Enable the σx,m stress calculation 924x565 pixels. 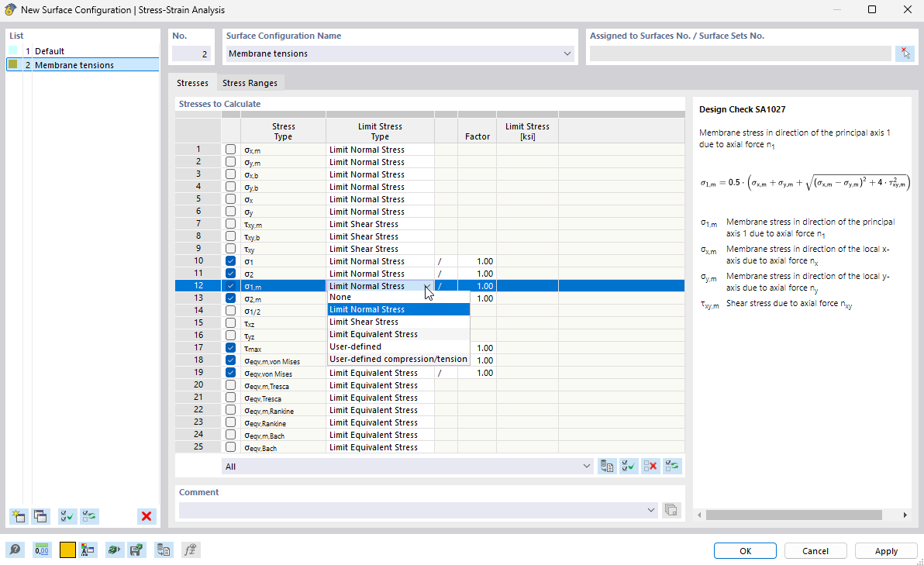coord(229,149)
